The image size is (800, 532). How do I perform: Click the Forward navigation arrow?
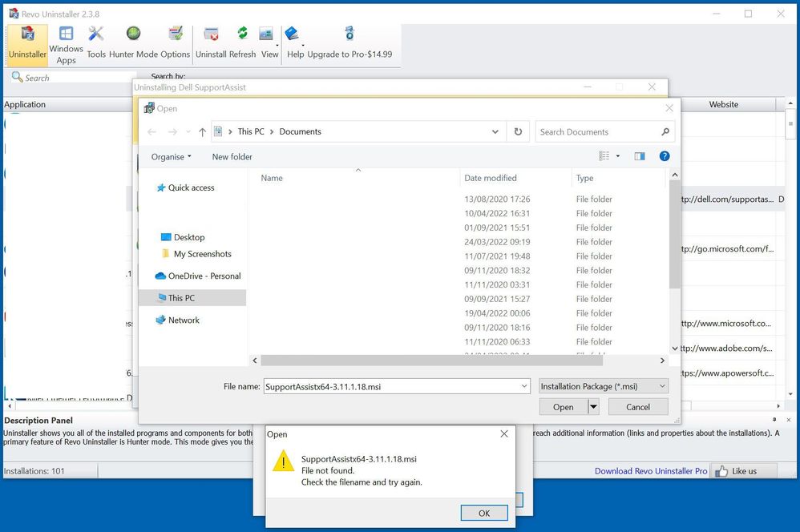(x=172, y=132)
